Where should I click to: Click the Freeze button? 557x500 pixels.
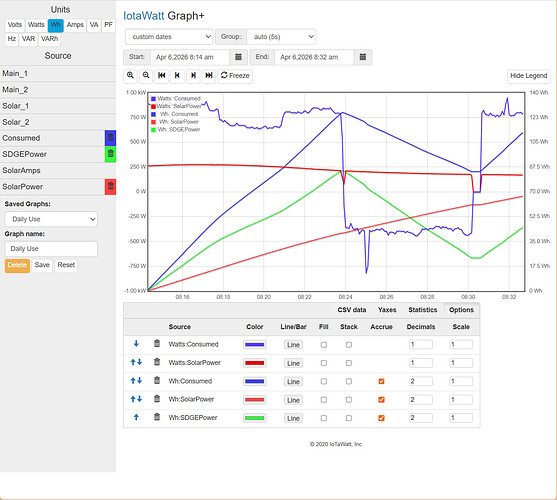235,76
